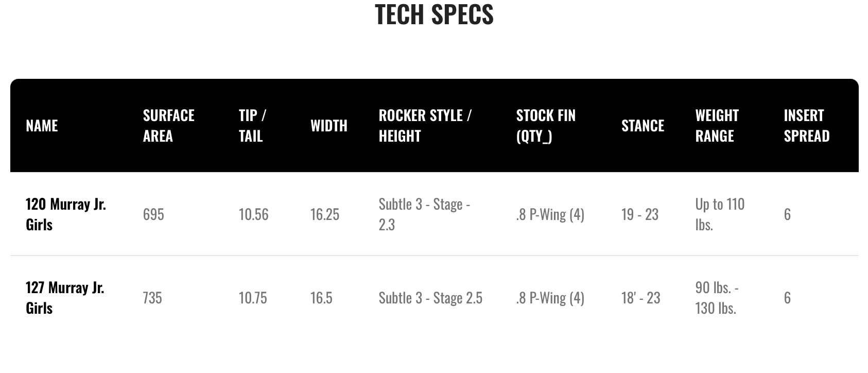Click the 695 surface area value
The image size is (868, 373).
pyautogui.click(x=153, y=214)
